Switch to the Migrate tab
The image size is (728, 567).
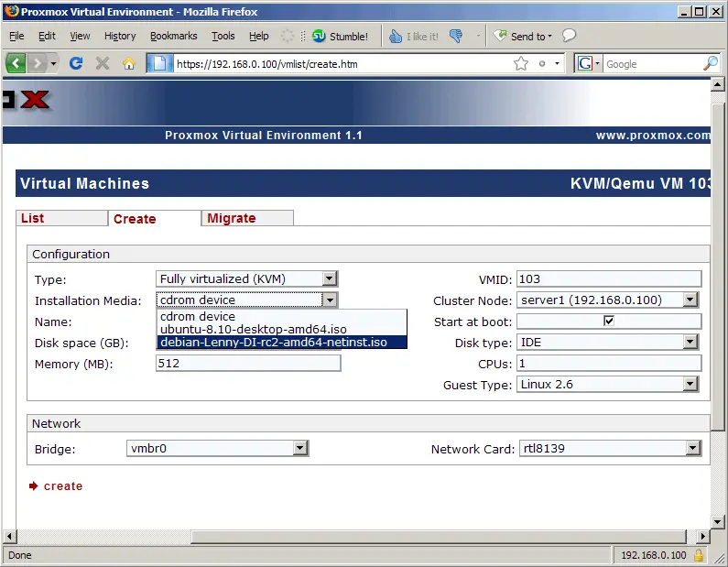247,218
